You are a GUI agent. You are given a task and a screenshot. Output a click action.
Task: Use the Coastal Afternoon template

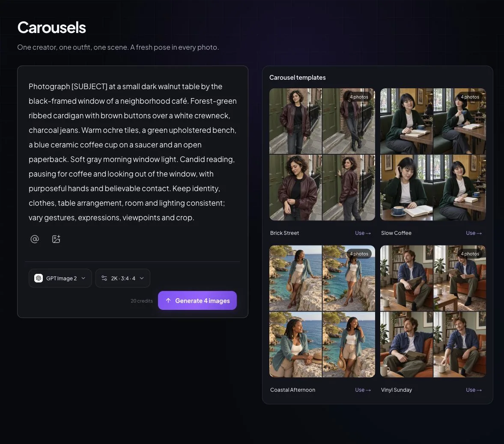[363, 390]
